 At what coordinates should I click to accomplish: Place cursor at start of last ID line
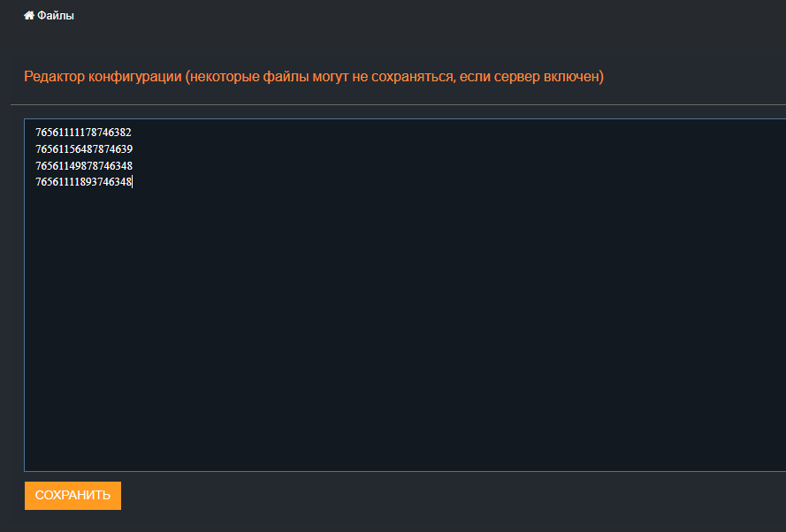tap(35, 183)
